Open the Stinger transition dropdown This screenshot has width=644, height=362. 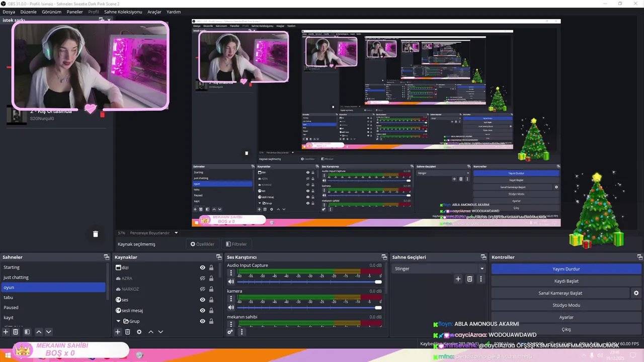coord(439,268)
